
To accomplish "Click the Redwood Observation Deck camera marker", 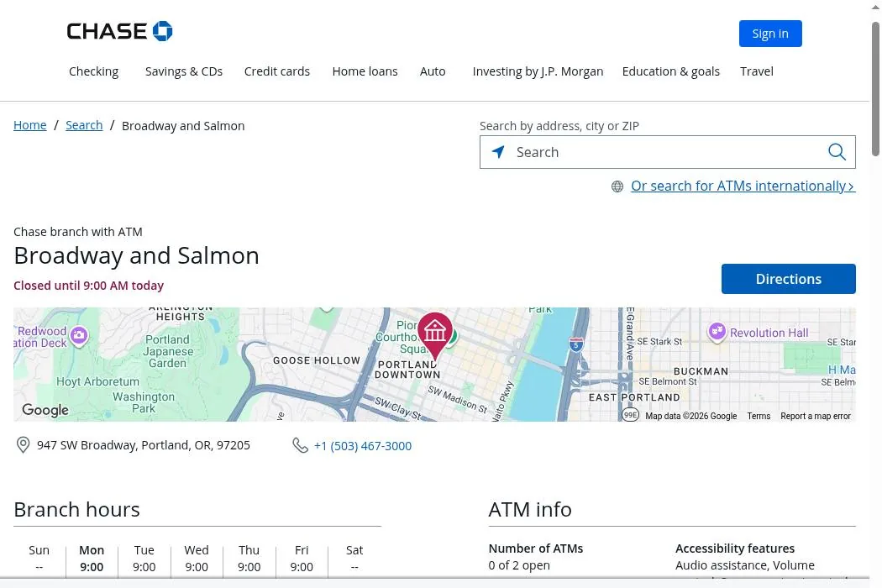I will [x=79, y=336].
